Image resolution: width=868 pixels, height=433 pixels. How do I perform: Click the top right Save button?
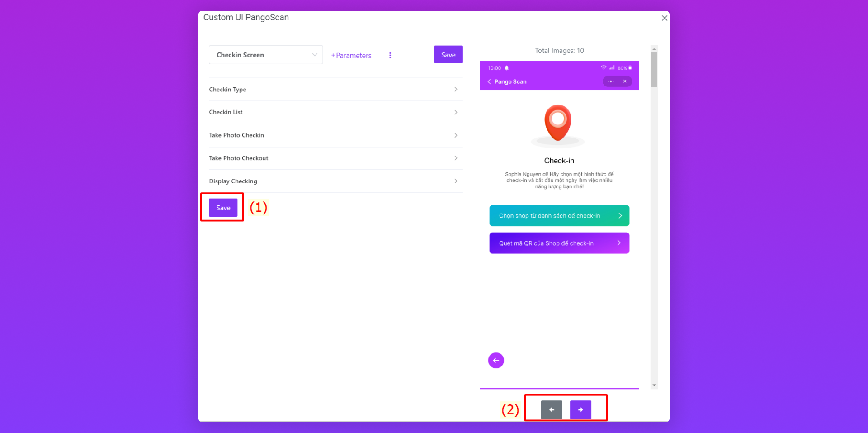(x=448, y=55)
